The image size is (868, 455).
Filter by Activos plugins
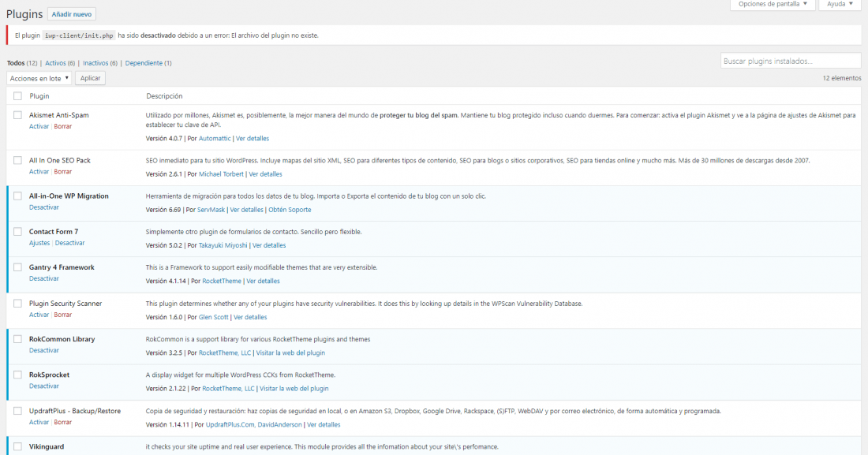(55, 63)
